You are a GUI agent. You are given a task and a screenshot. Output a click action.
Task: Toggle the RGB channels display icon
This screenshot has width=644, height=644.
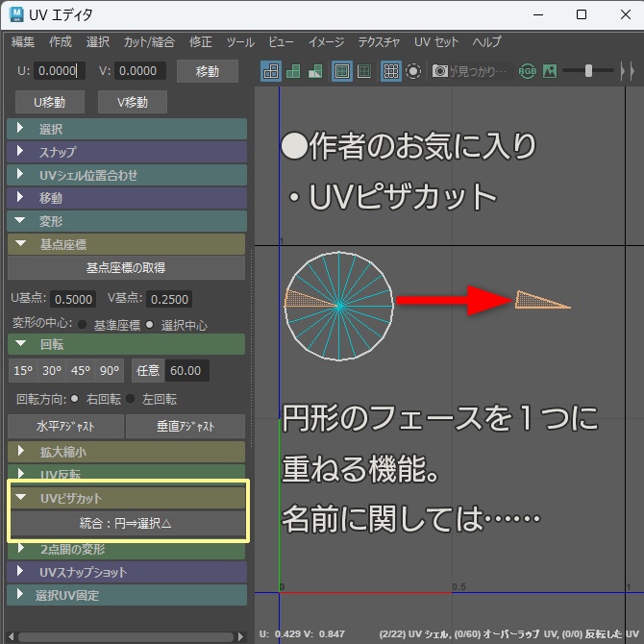[528, 71]
